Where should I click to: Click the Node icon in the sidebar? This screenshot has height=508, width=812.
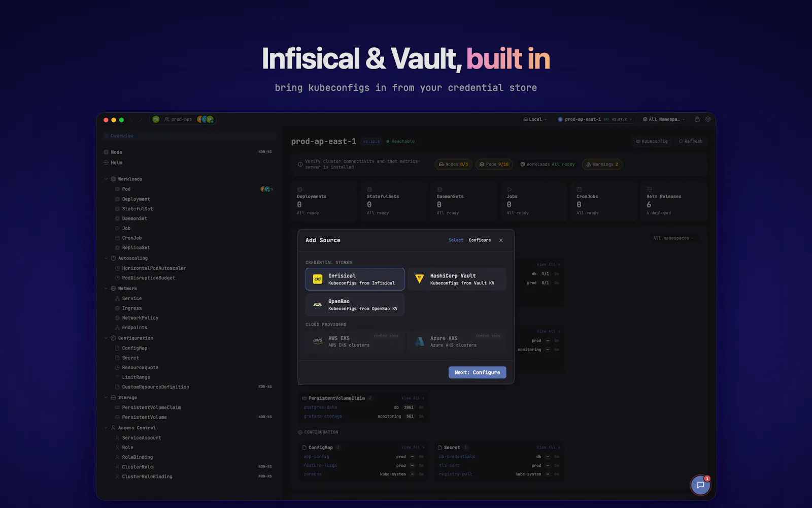(x=106, y=152)
